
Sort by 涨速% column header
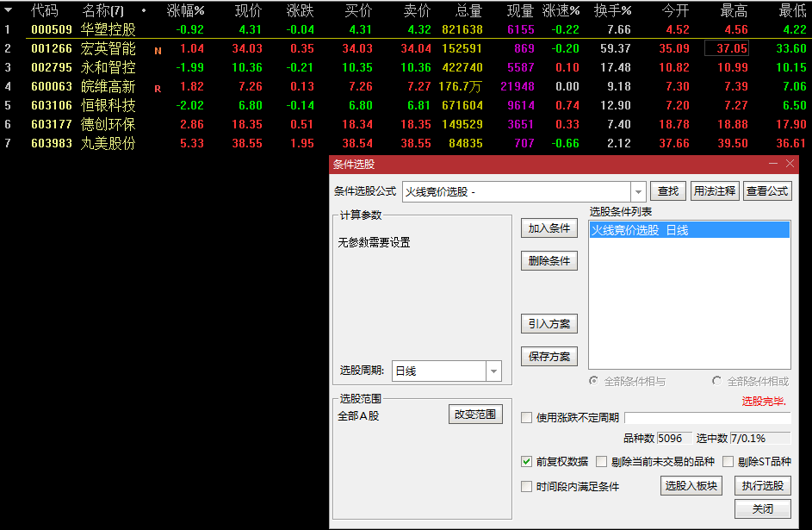(561, 10)
